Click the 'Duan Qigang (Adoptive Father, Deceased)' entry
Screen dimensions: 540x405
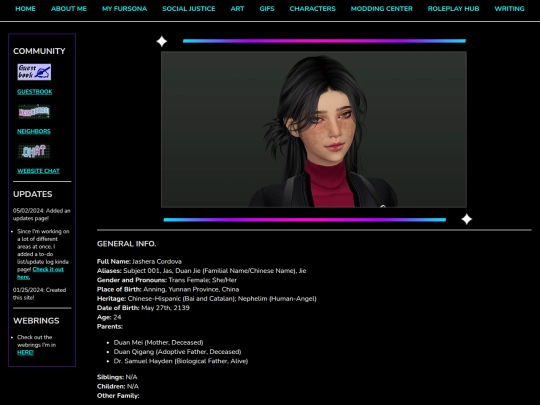177,352
